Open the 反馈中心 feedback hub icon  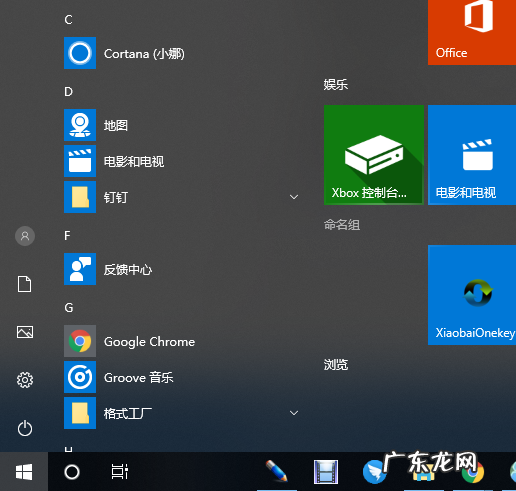80,269
